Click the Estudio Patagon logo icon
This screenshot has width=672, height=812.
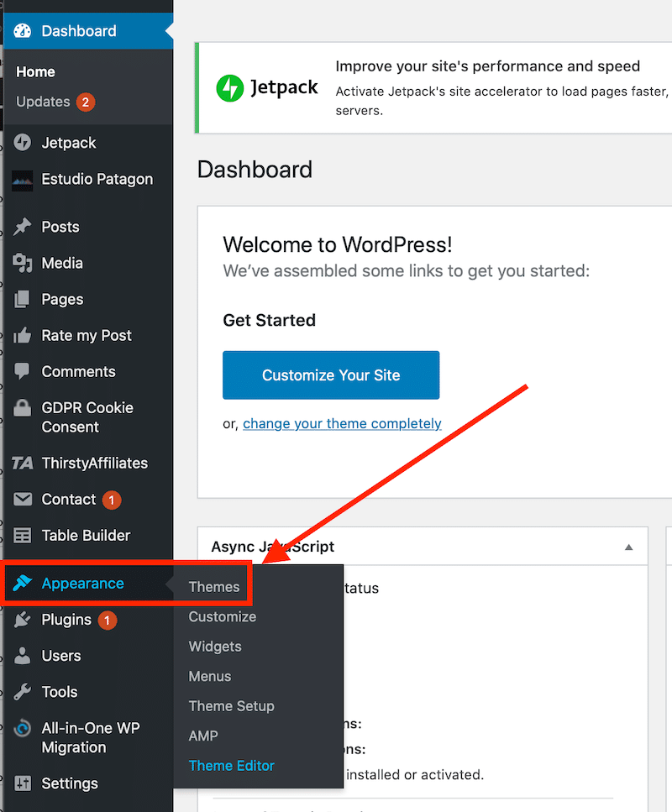23,181
